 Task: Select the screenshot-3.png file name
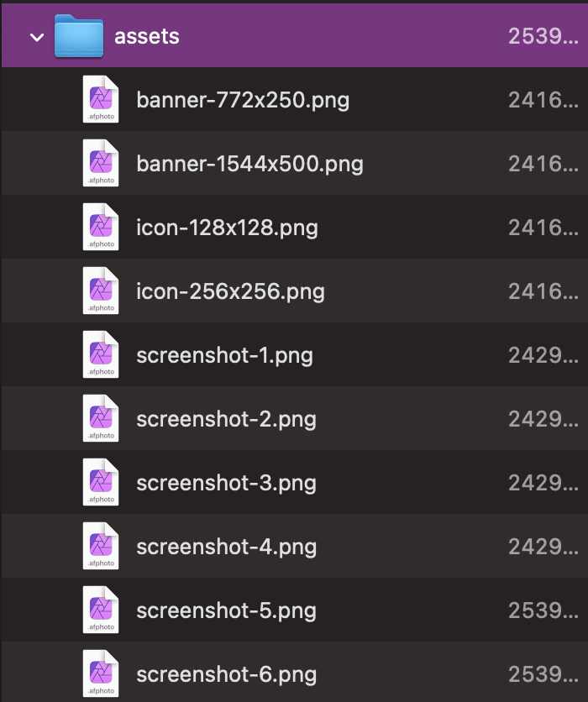tap(226, 483)
